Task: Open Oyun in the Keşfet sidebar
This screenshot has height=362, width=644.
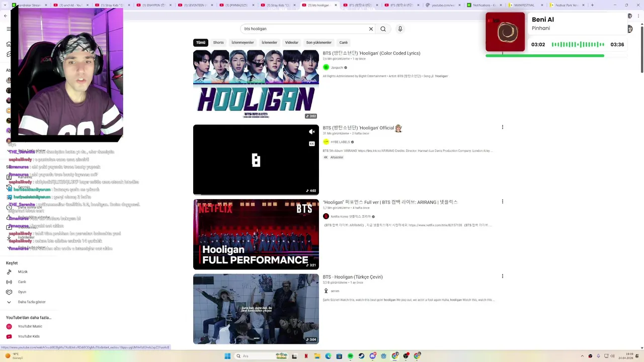Action: click(x=22, y=292)
